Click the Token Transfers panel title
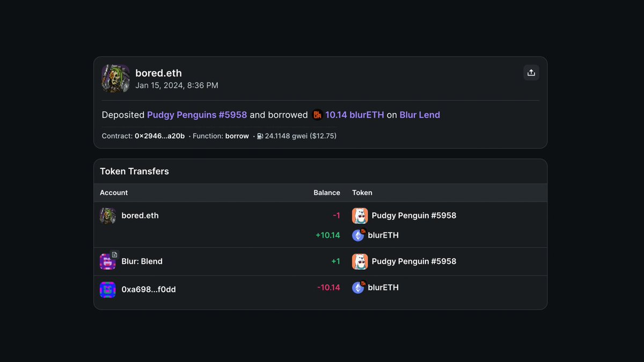Screen dimensions: 644x362 134,171
